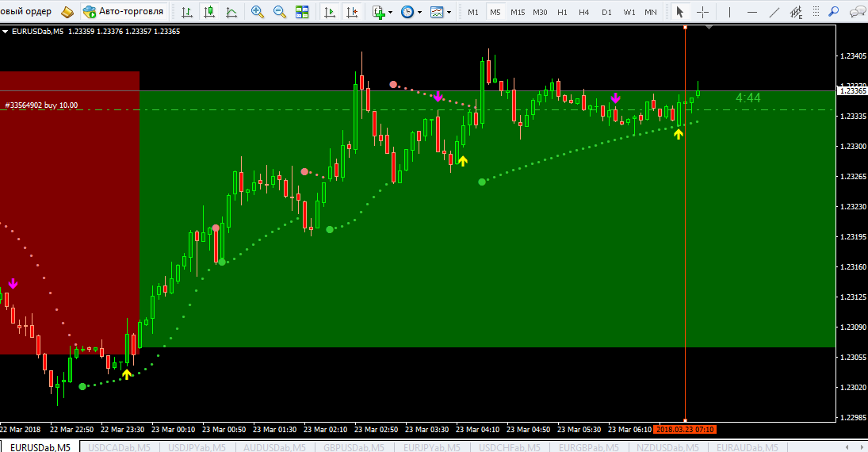Switch timeframe to M5
The width and height of the screenshot is (868, 452).
[495, 12]
